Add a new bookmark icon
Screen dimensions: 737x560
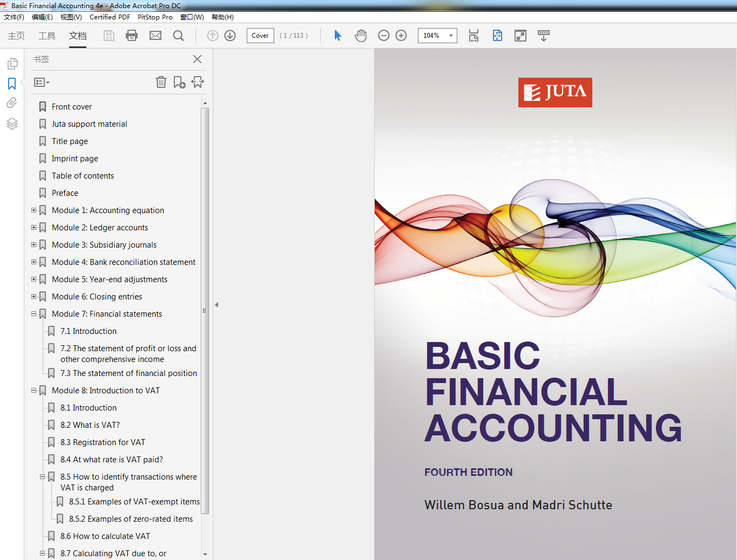(x=179, y=82)
